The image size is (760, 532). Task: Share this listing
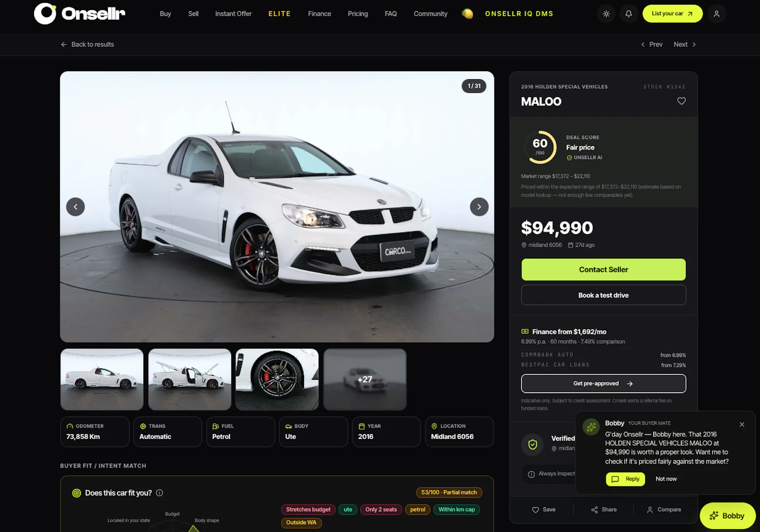click(604, 510)
